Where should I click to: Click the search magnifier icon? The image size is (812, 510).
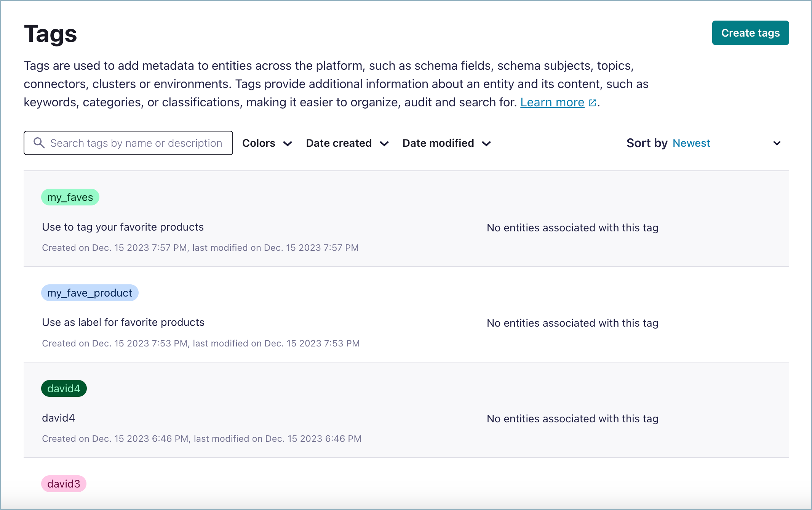39,143
